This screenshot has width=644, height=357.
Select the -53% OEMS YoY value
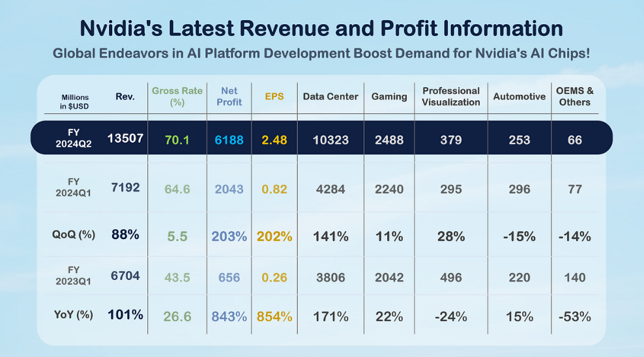[x=574, y=317]
